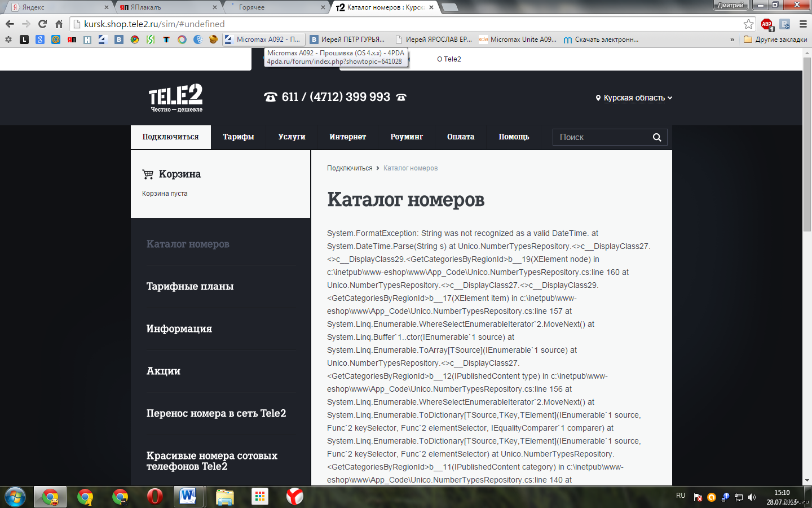Click the scrollbar down arrow

807,480
